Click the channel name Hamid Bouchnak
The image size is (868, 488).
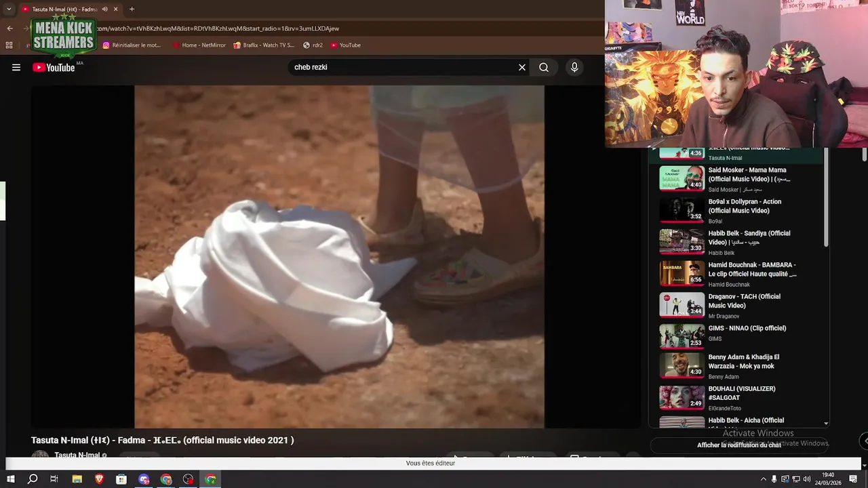[729, 285]
